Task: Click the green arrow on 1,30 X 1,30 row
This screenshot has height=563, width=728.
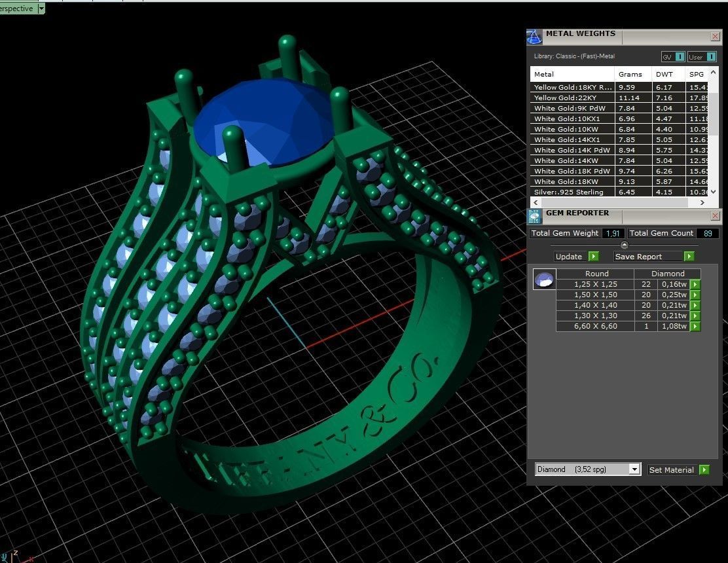Action: pyautogui.click(x=695, y=316)
